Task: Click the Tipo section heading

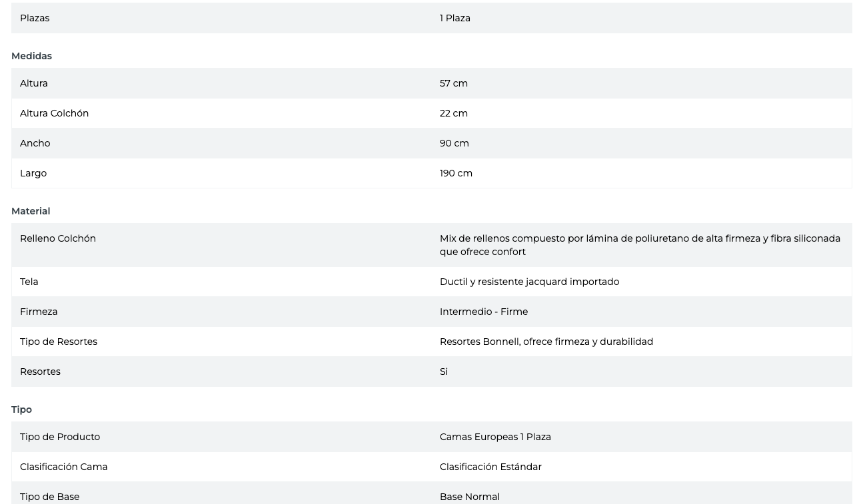Action: click(x=21, y=409)
